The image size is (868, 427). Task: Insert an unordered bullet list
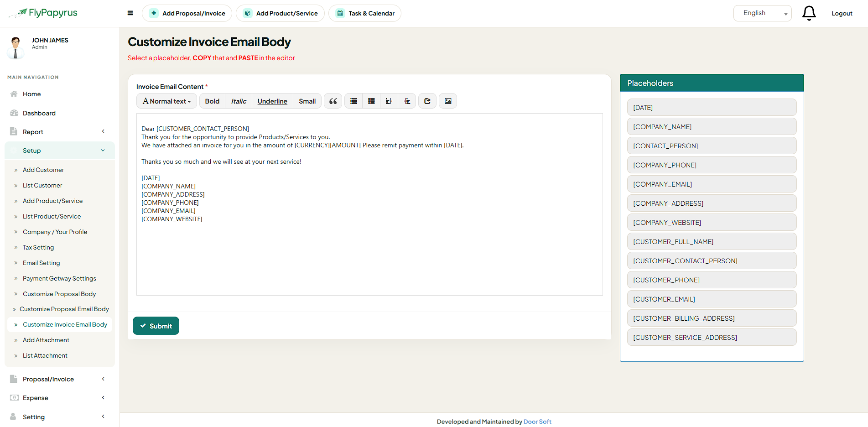pos(353,101)
